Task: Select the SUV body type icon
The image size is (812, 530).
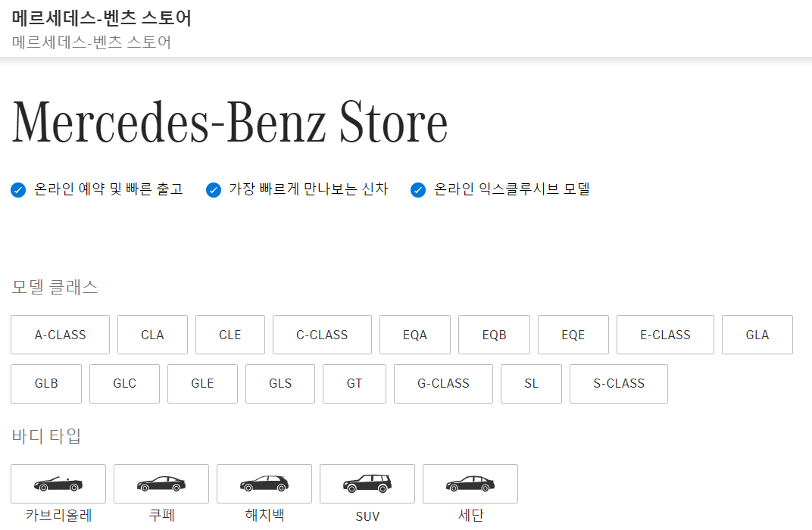Action: (367, 483)
